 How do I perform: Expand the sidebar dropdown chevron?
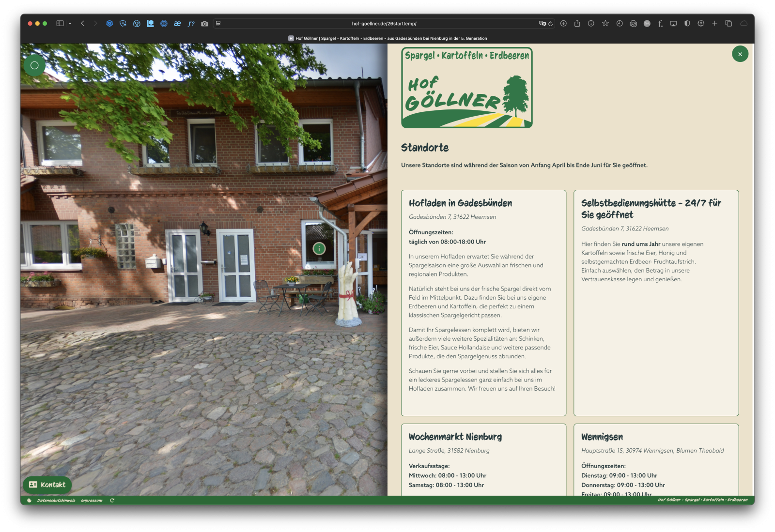coord(70,24)
